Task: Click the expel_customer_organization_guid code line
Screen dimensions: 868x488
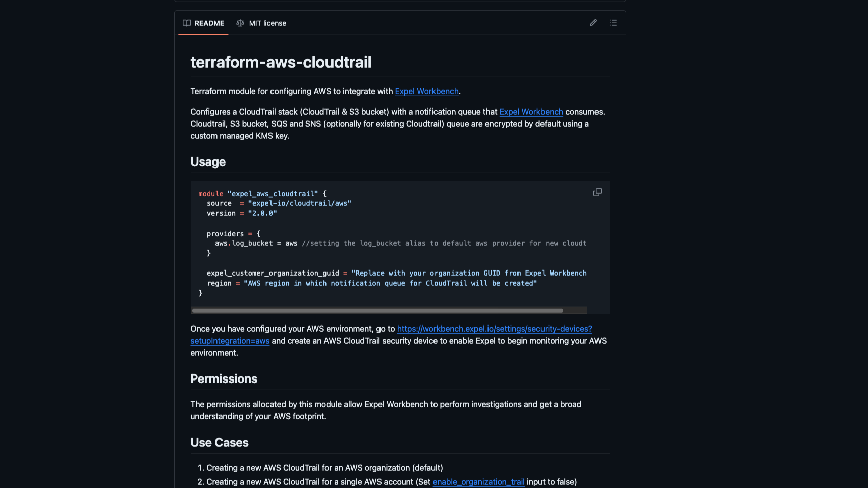Action: (397, 273)
